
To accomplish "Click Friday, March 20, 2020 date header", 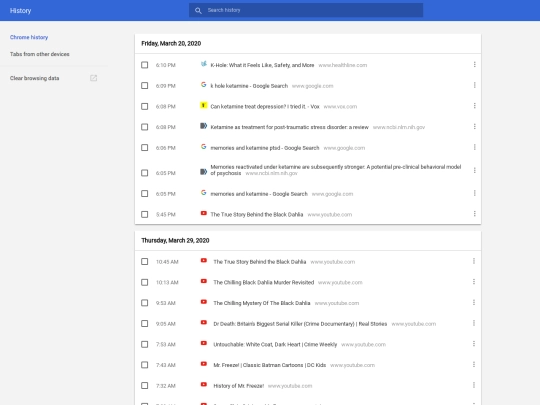I will coord(171,43).
